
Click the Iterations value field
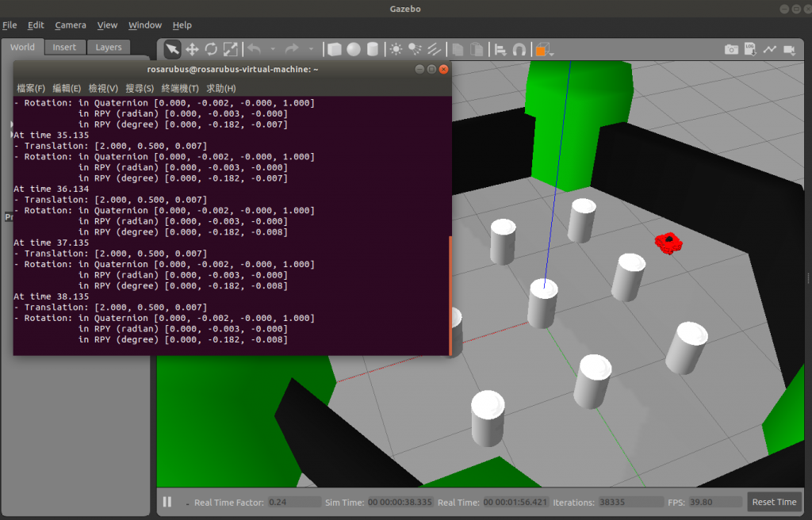point(630,502)
